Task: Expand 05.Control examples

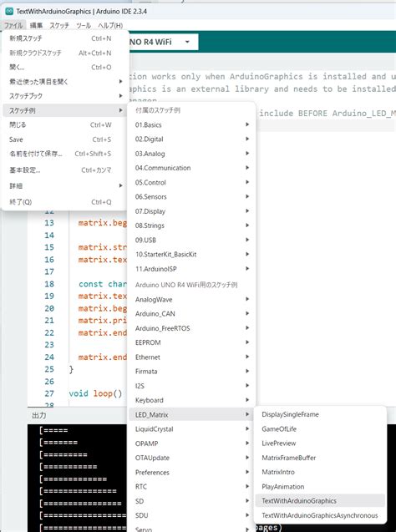Action: click(x=191, y=183)
